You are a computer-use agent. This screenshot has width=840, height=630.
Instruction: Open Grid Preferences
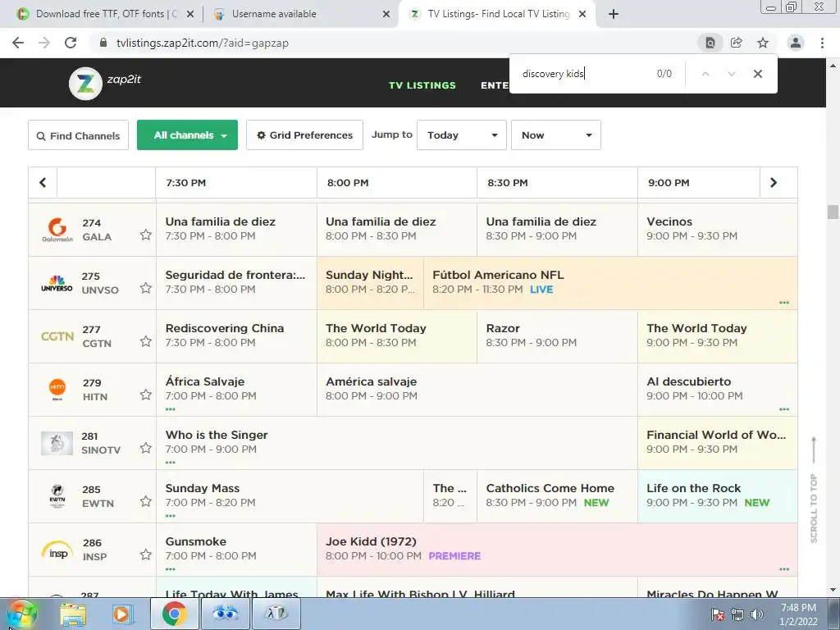(304, 135)
